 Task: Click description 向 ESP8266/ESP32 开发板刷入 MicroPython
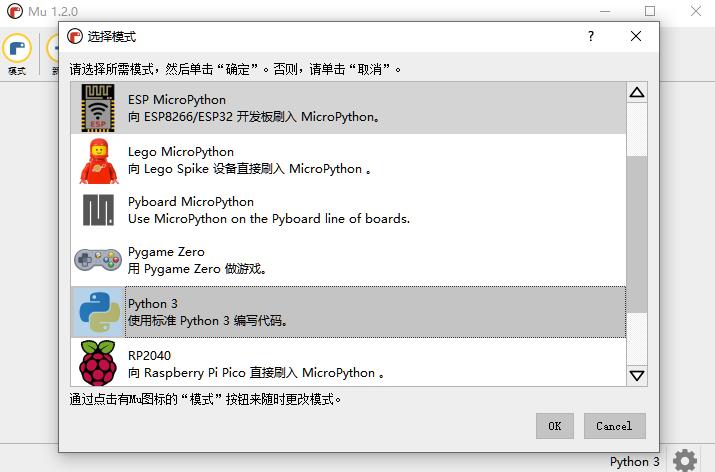tap(254, 117)
